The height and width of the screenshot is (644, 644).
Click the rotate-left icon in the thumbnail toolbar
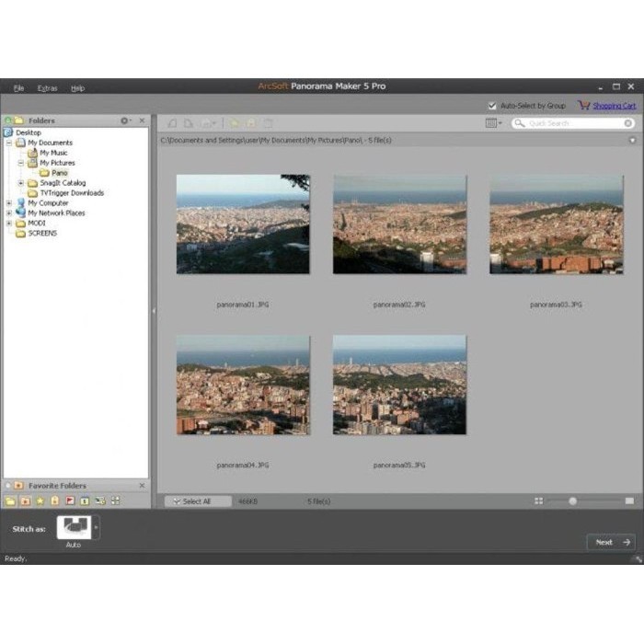173,123
